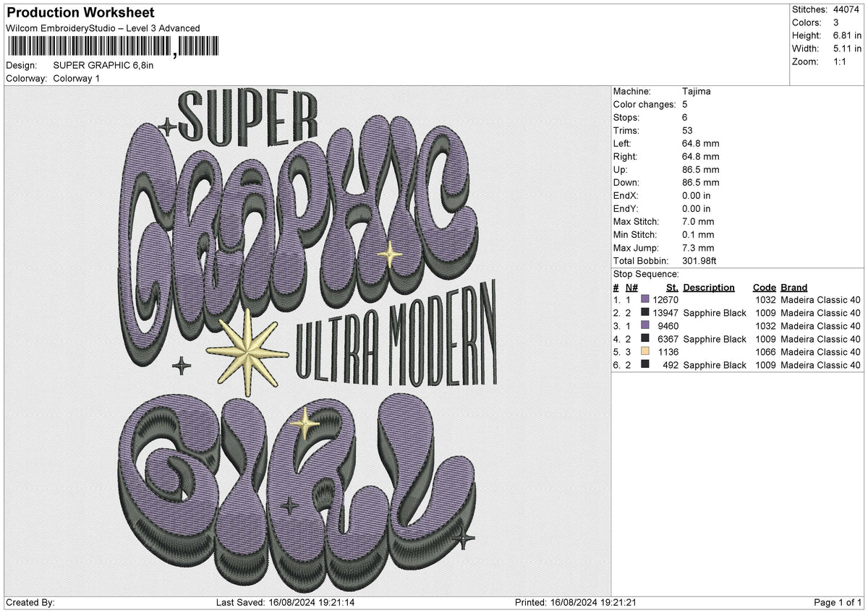
Task: Click the Zoom value '1:1'
Action: pyautogui.click(x=841, y=61)
